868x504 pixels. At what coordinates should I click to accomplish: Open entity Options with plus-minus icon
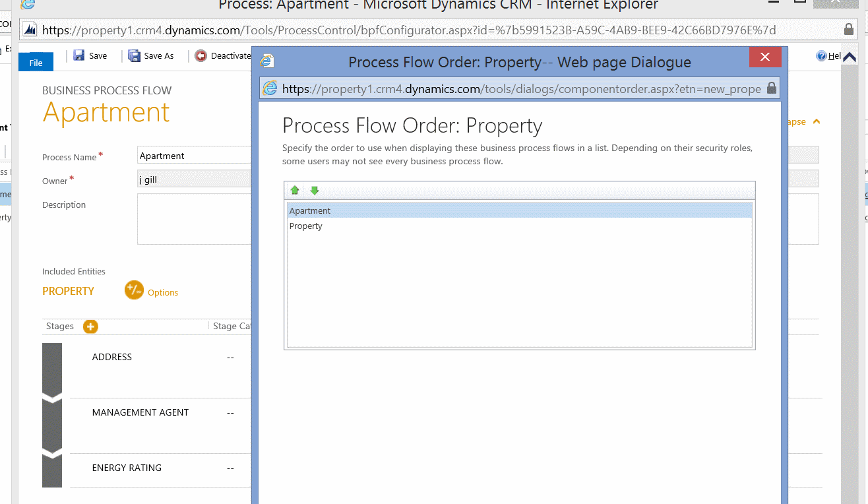[x=134, y=290]
